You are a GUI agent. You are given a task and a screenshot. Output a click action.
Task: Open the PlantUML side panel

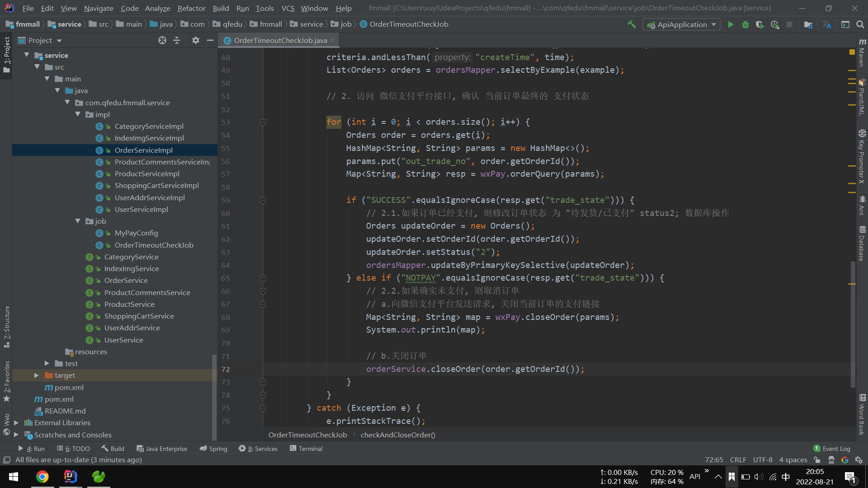coord(862,97)
